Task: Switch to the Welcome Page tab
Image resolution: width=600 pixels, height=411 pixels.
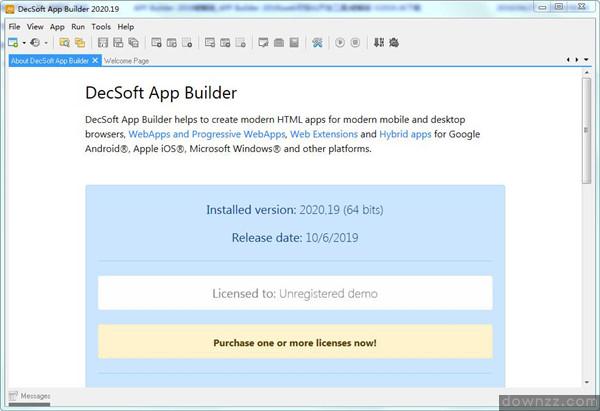Action: pos(126,61)
